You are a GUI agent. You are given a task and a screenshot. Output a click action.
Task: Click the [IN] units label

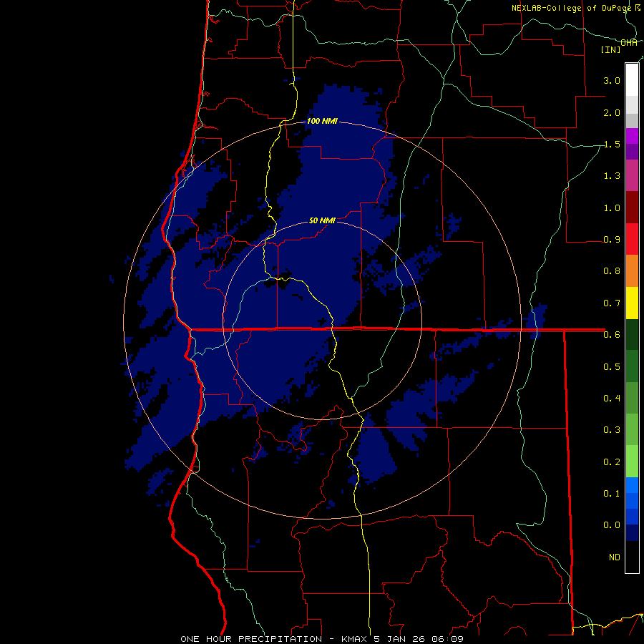(x=611, y=49)
